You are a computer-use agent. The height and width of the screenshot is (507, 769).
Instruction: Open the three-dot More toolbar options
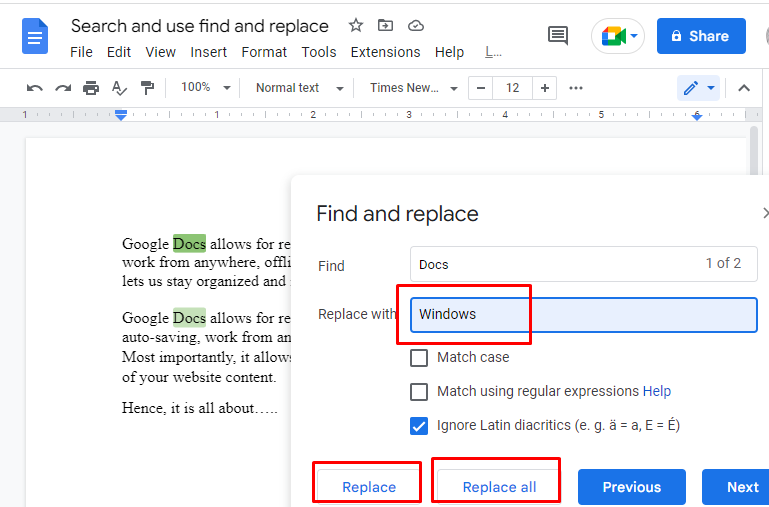[576, 88]
